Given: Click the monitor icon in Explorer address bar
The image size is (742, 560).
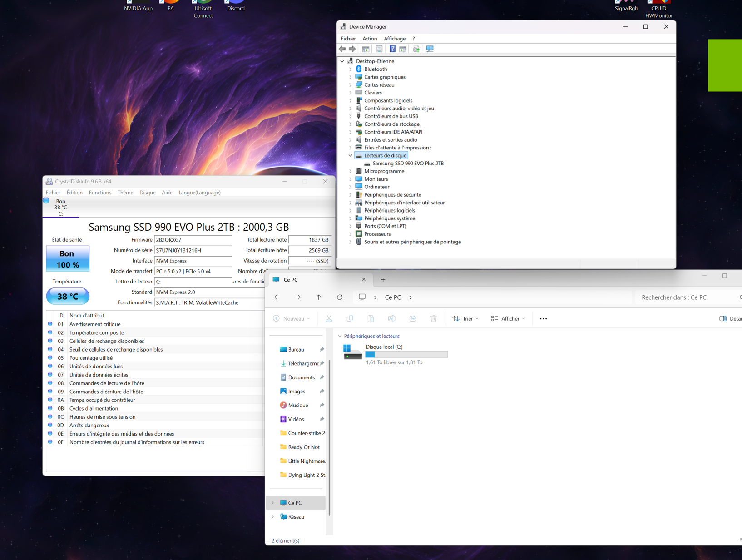Looking at the screenshot, I should (x=362, y=297).
